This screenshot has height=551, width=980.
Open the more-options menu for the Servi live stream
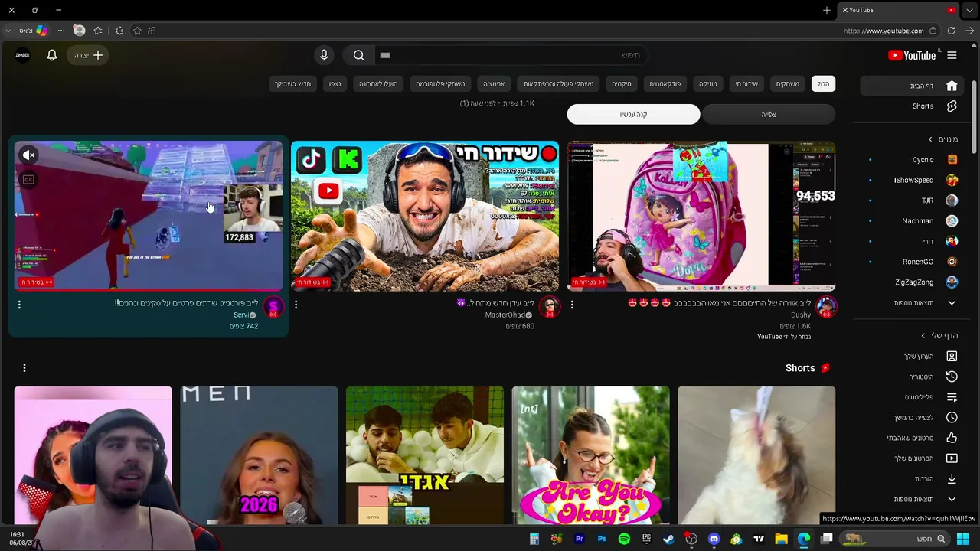tap(19, 305)
